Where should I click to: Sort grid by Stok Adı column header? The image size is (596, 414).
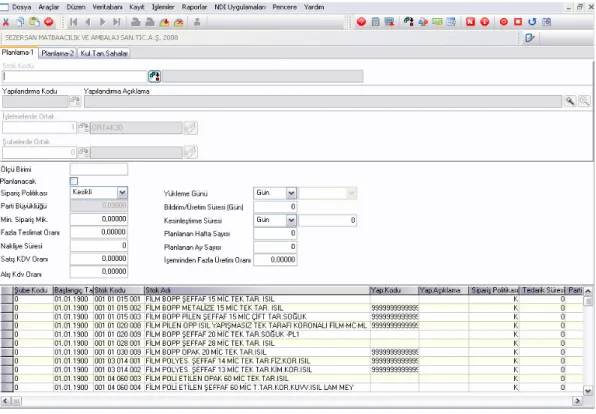[257, 290]
